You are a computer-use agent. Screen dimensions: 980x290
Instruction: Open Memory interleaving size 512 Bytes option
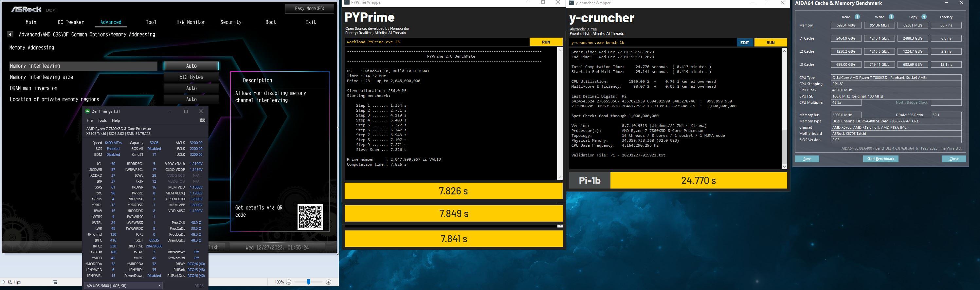tap(191, 77)
